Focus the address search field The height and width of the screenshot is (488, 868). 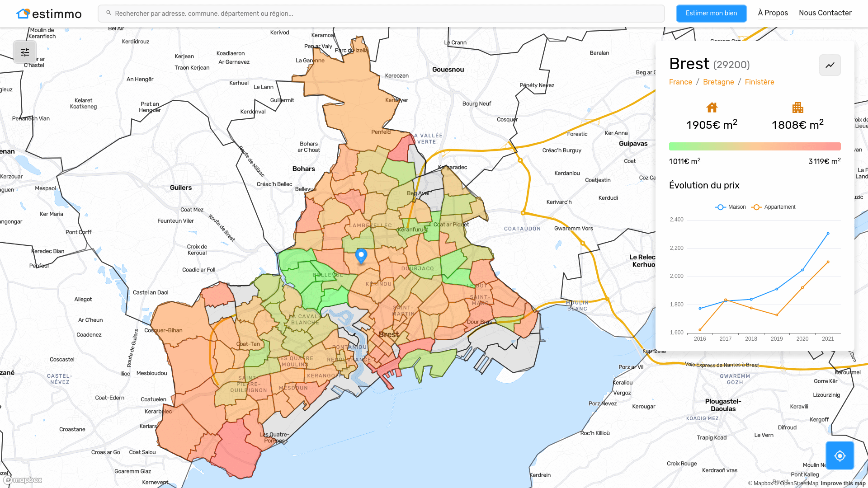(381, 14)
